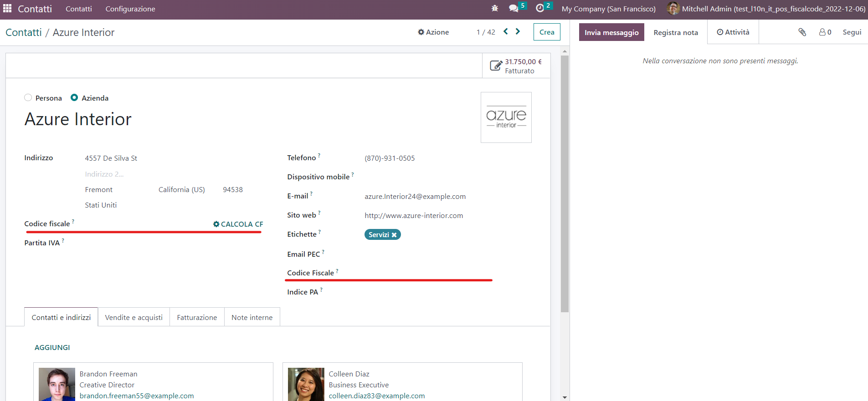Click the Contatti app title
The height and width of the screenshot is (401, 868).
[x=35, y=9]
